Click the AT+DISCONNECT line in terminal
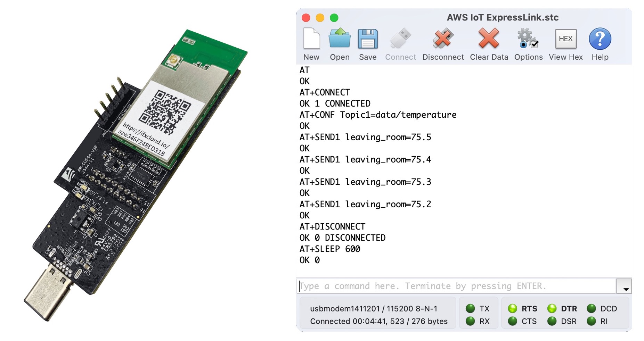The width and height of the screenshot is (644, 341). tap(332, 226)
